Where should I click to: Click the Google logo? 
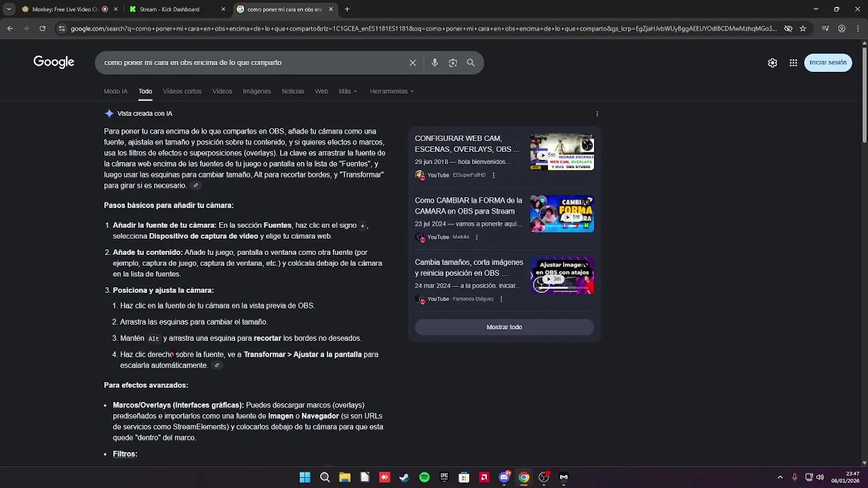tap(54, 62)
